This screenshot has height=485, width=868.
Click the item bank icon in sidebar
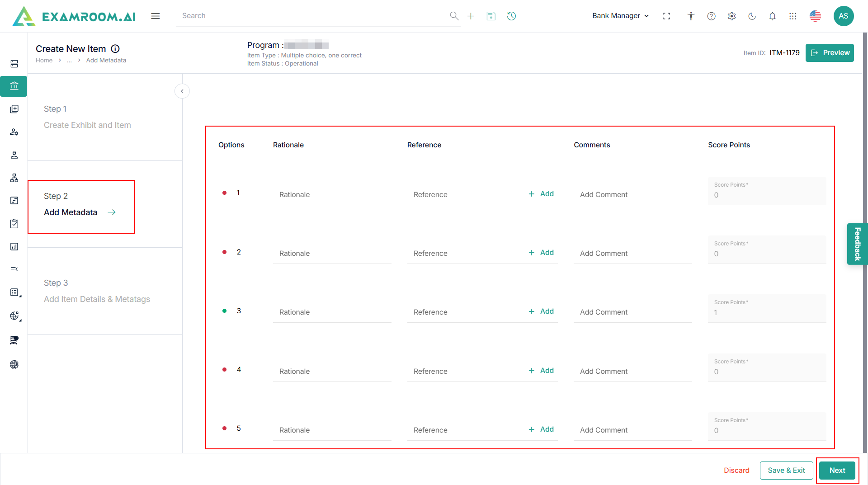pos(14,86)
